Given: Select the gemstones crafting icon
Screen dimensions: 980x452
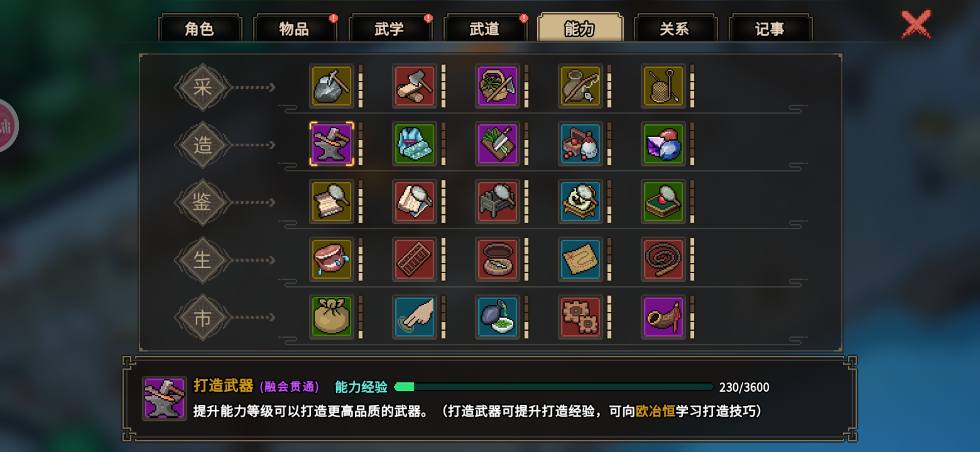Looking at the screenshot, I should pos(663,144).
